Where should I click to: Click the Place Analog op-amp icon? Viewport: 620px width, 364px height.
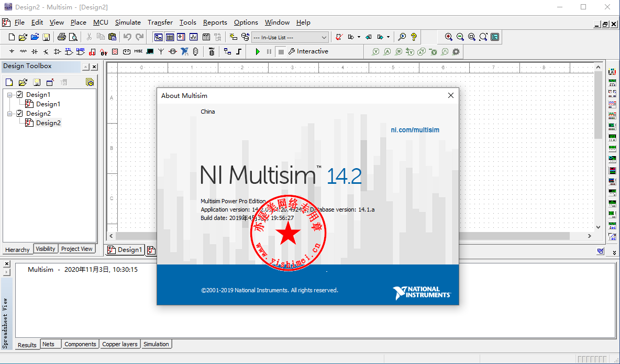point(58,51)
